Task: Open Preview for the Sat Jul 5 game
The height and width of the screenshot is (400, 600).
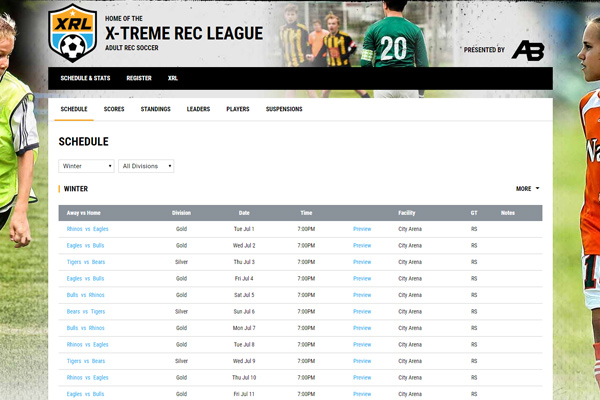Action: [362, 295]
